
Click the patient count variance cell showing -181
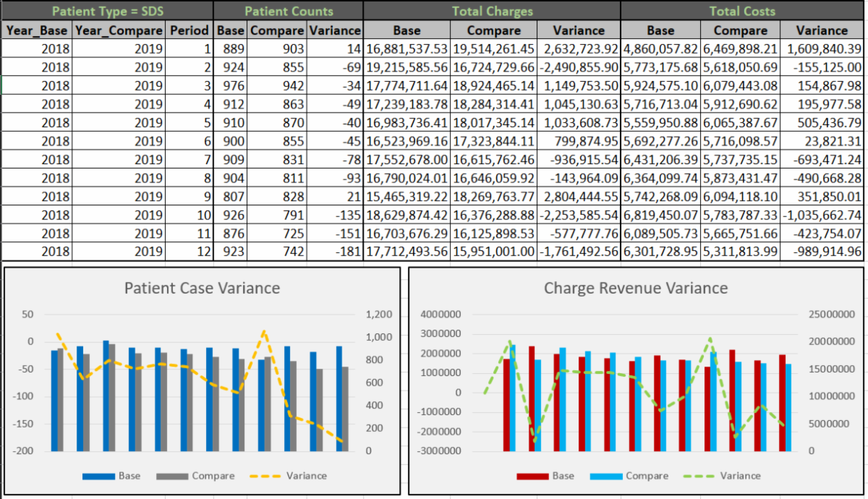[x=335, y=252]
